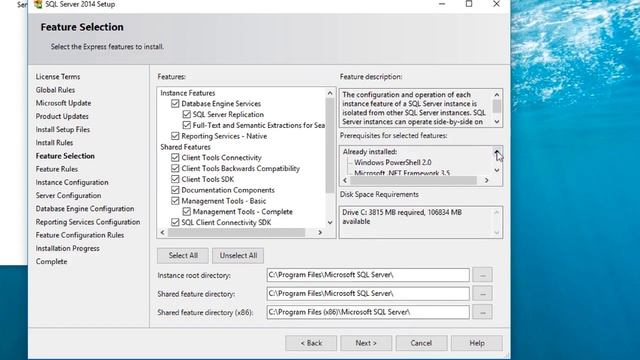Screen dimensions: 640x360
Task: Toggle Client Tools Backwards Compatibility checkbox
Action: (x=175, y=168)
